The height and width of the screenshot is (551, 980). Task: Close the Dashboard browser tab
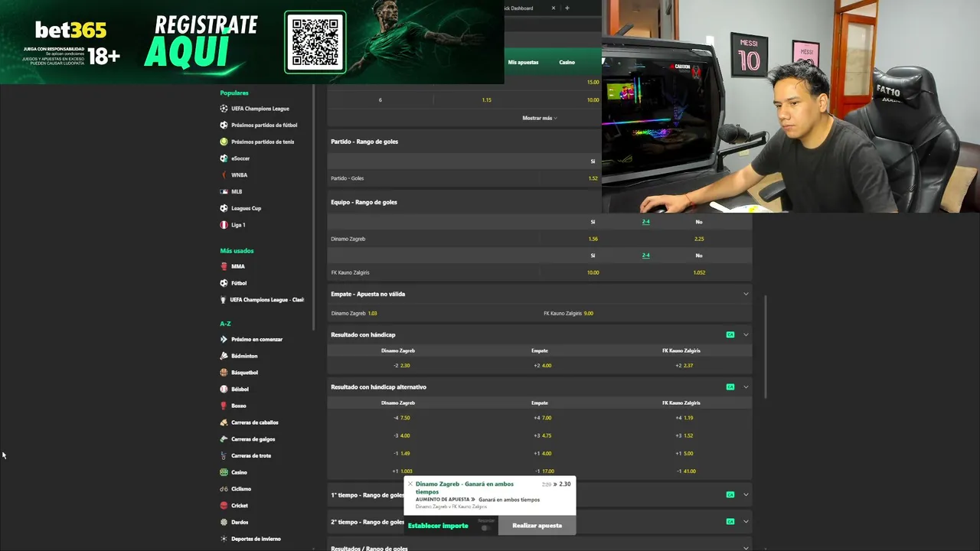click(554, 8)
